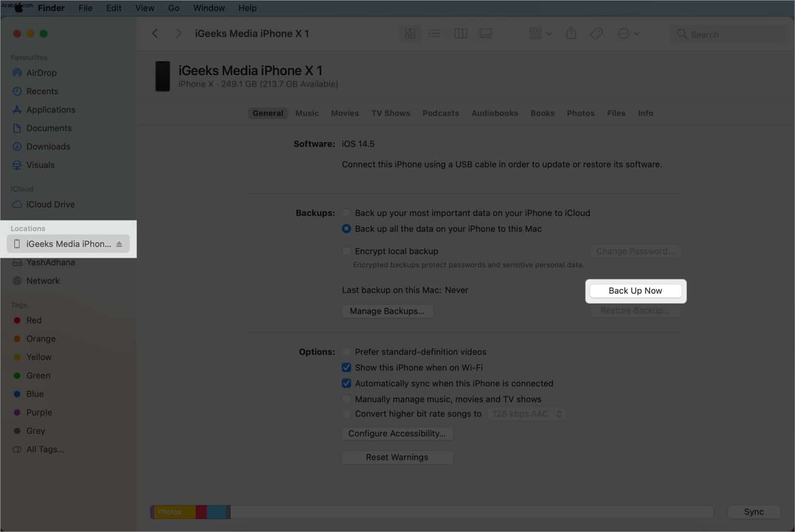Open the group-by dropdown in the toolbar
This screenshot has height=532, width=795.
[540, 34]
